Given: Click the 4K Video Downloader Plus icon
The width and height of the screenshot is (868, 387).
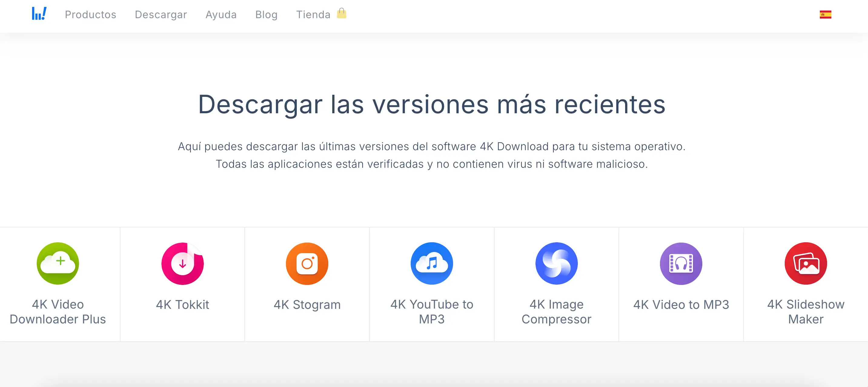Looking at the screenshot, I should (58, 263).
